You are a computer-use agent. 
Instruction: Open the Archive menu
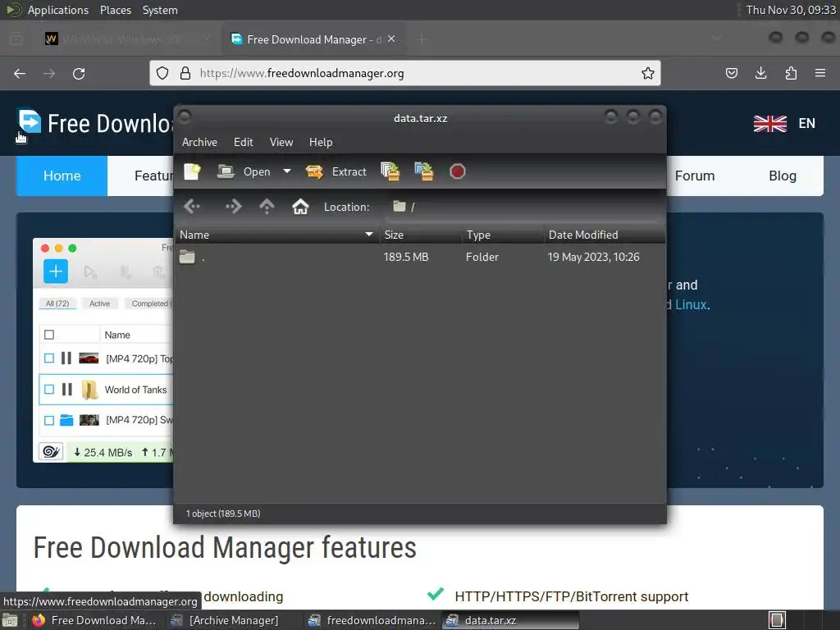(199, 142)
